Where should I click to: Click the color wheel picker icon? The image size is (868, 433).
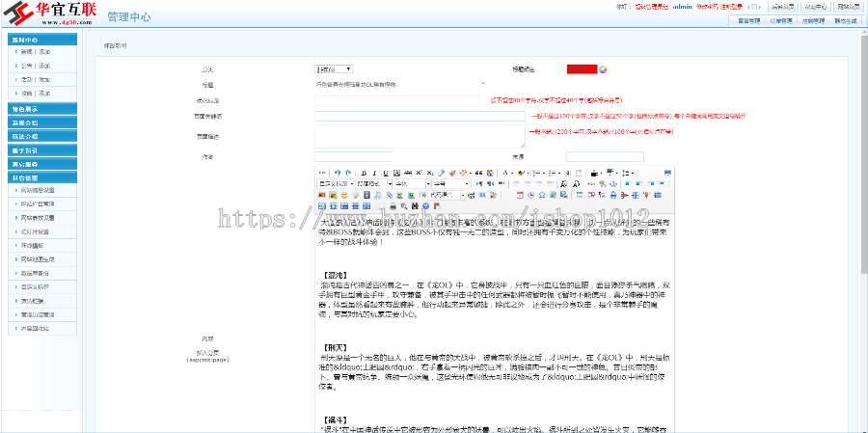(603, 69)
